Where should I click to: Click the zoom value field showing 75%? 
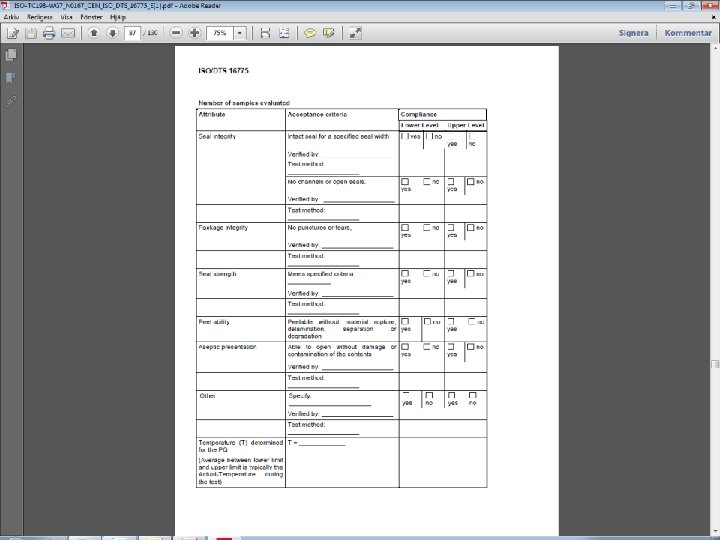220,33
